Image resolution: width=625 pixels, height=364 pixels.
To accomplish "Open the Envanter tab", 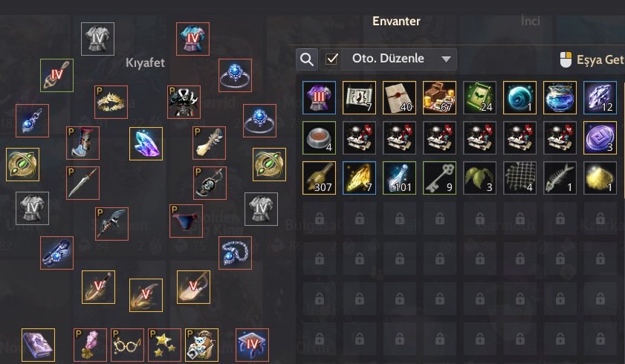I will (x=396, y=21).
